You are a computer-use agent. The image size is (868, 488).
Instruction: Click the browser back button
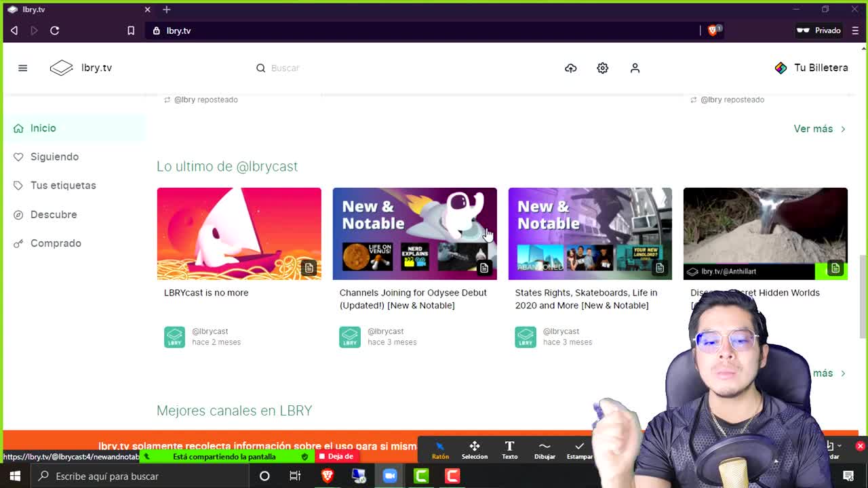click(14, 30)
